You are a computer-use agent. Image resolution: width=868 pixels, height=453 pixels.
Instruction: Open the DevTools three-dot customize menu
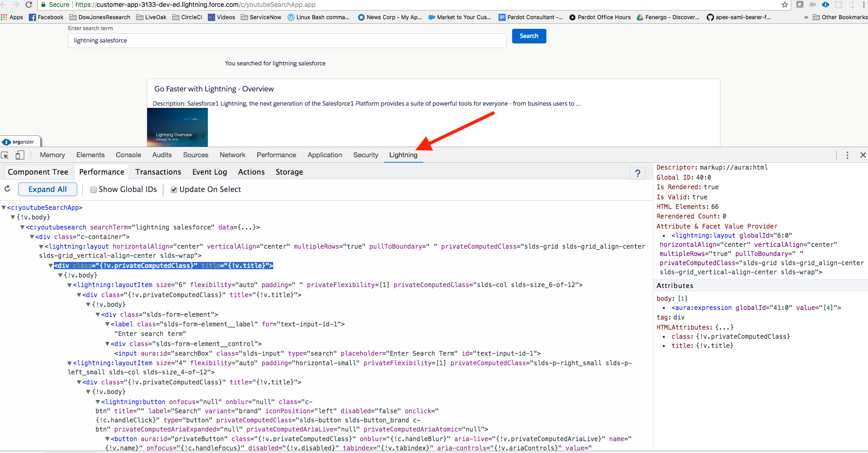pos(847,155)
